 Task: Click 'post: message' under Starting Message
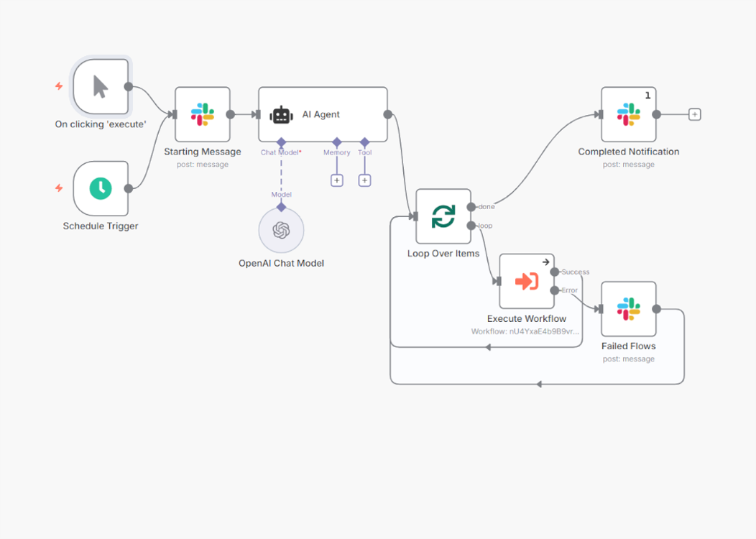[203, 165]
